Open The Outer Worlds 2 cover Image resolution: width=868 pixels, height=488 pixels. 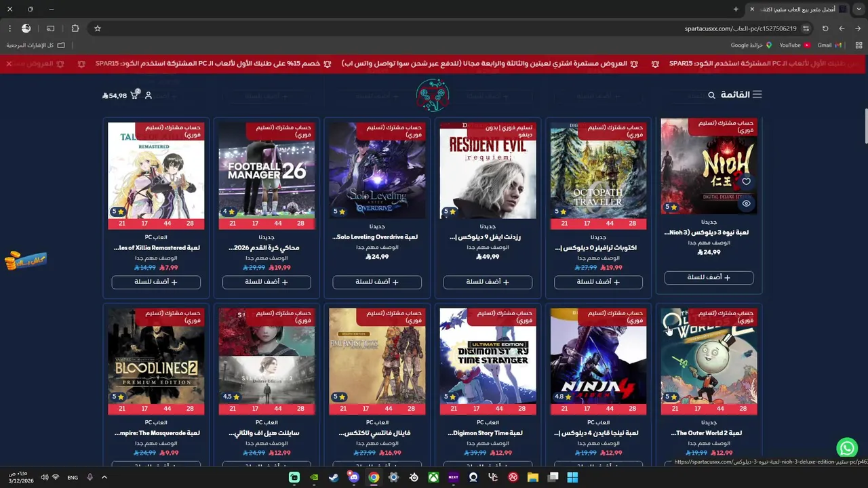pos(709,356)
